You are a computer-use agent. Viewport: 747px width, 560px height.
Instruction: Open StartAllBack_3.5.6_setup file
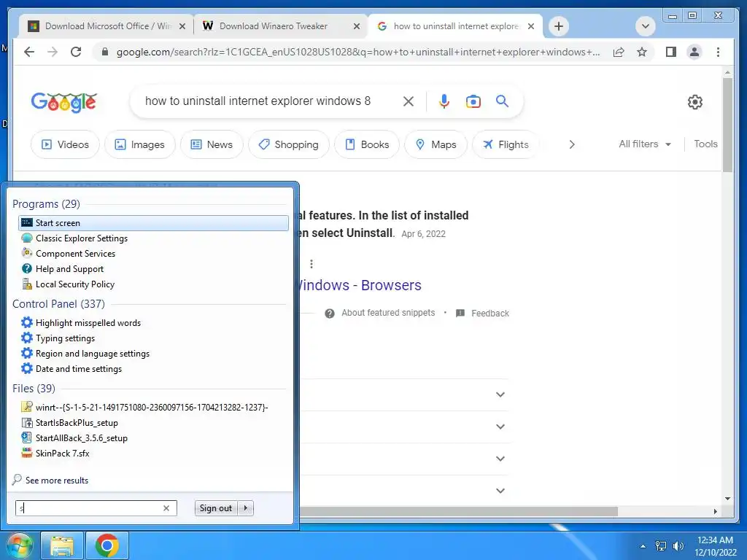[82, 437]
